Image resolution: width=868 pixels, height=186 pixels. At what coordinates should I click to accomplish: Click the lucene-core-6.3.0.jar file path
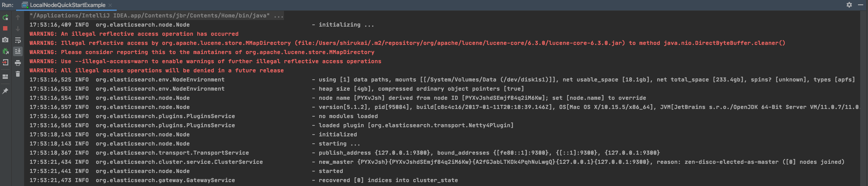click(459, 43)
